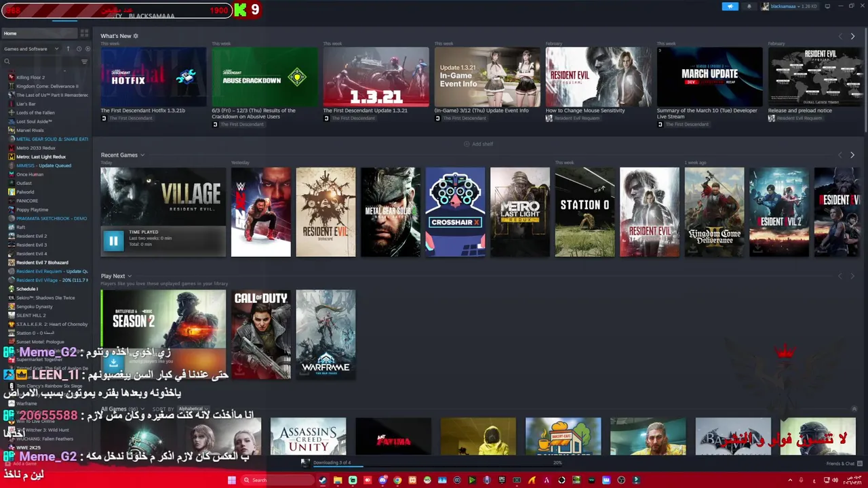Select Resident Evil 7 Biohazard in list
This screenshot has width=868, height=488.
(42, 262)
